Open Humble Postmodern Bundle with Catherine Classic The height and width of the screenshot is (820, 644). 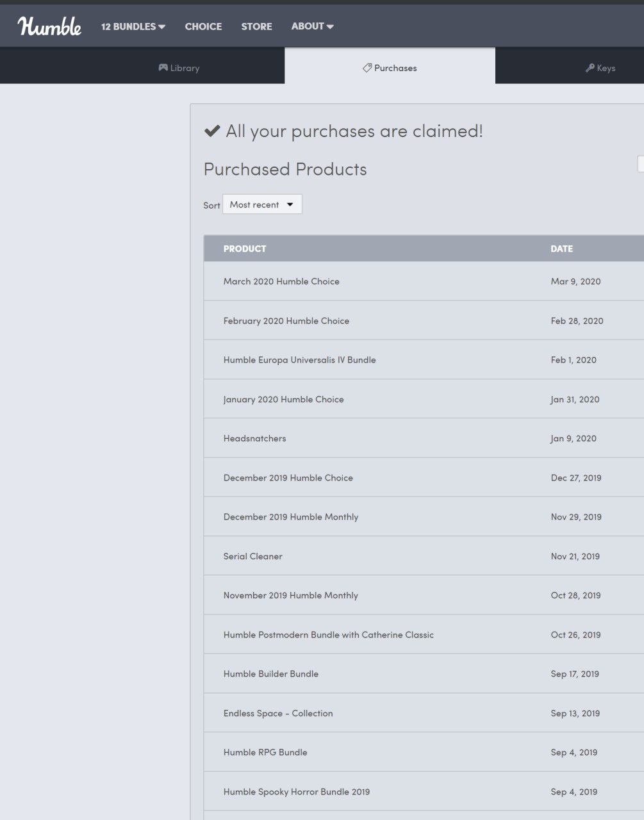pyautogui.click(x=424, y=634)
